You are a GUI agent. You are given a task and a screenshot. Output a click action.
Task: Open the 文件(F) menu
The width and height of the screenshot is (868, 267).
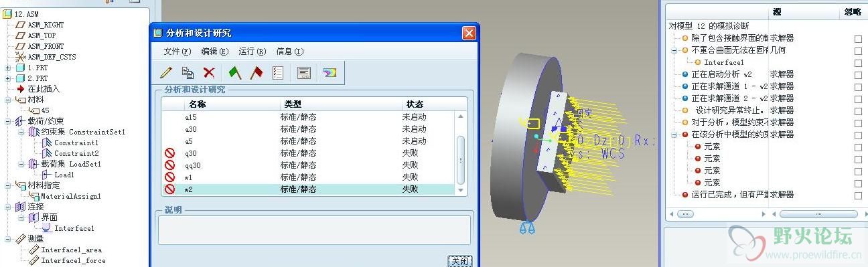[x=177, y=51]
